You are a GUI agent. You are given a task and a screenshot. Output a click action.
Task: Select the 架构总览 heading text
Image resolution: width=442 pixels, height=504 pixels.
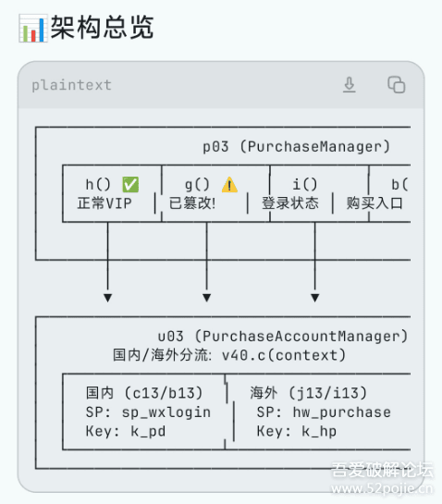103,28
